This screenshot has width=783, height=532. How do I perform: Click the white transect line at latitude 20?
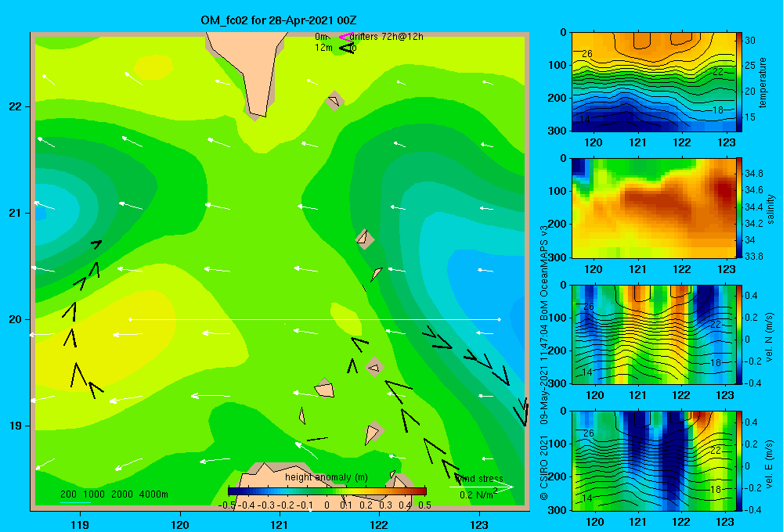pyautogui.click(x=315, y=319)
